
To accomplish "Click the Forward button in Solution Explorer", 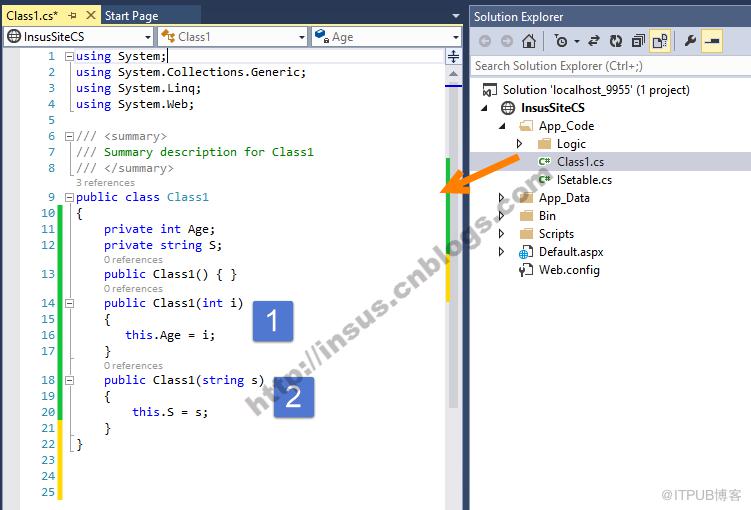I will pos(507,41).
